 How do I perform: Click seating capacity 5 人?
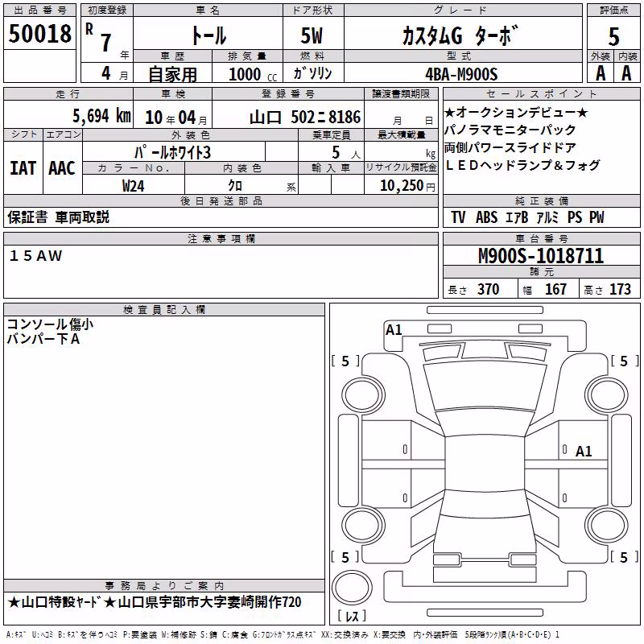click(346, 153)
